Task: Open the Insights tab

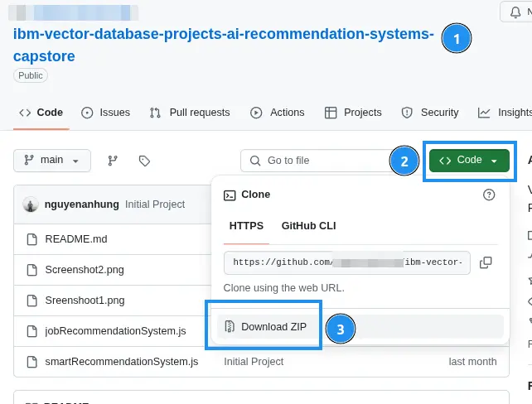Action: click(x=505, y=113)
